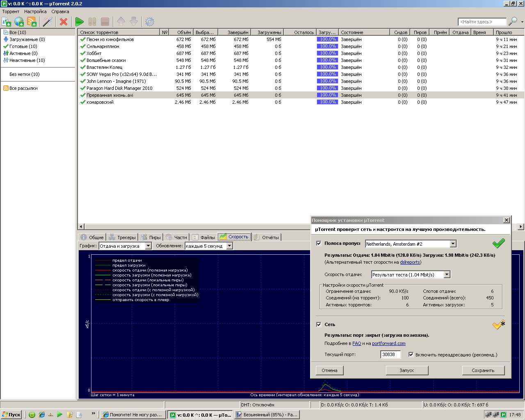Click the Create new torrent wand icon

48,22
